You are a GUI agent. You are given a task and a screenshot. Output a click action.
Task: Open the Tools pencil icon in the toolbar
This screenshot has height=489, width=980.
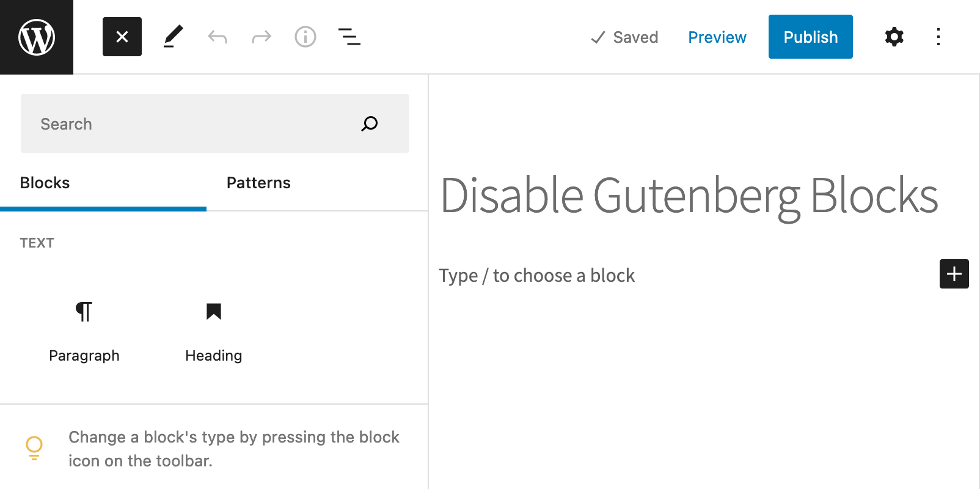[x=173, y=37]
